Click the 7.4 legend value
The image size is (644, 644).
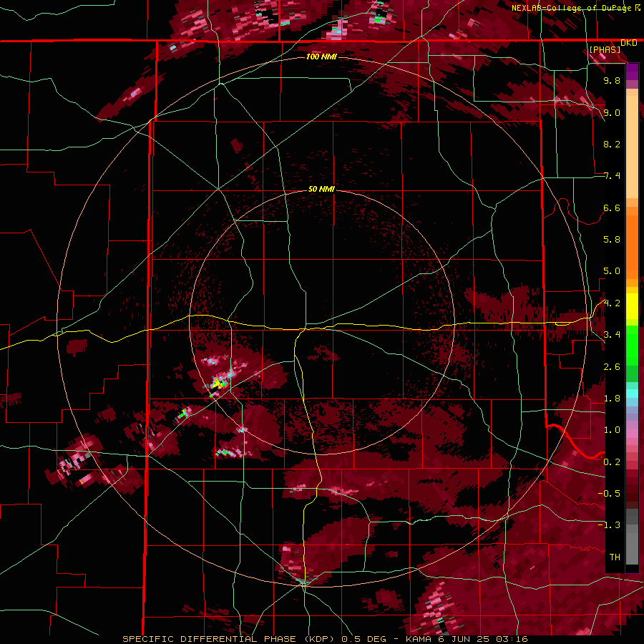(x=612, y=176)
